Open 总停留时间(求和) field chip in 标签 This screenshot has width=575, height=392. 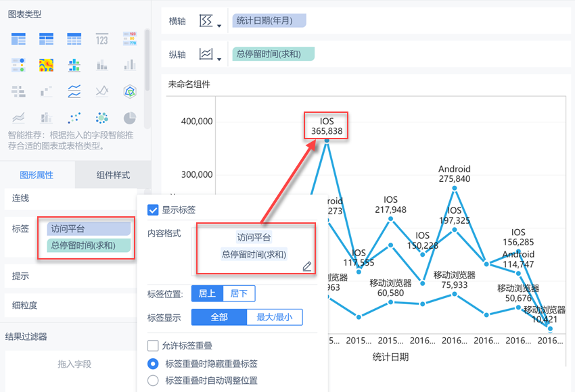(x=89, y=245)
